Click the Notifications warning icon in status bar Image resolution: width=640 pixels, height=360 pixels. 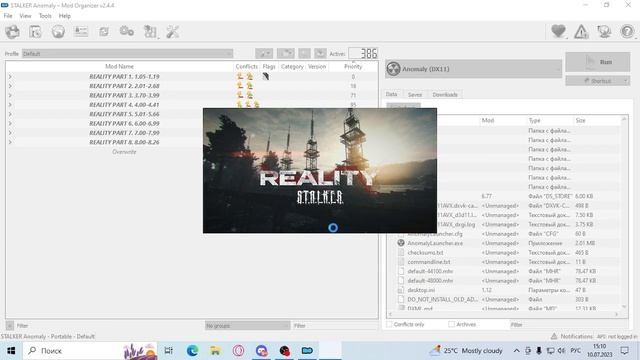(x=554, y=336)
